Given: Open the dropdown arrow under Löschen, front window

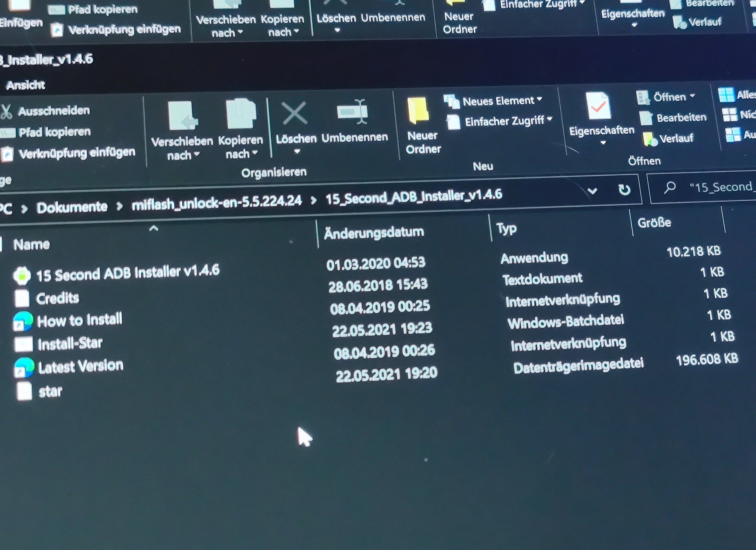Looking at the screenshot, I should pos(297,151).
